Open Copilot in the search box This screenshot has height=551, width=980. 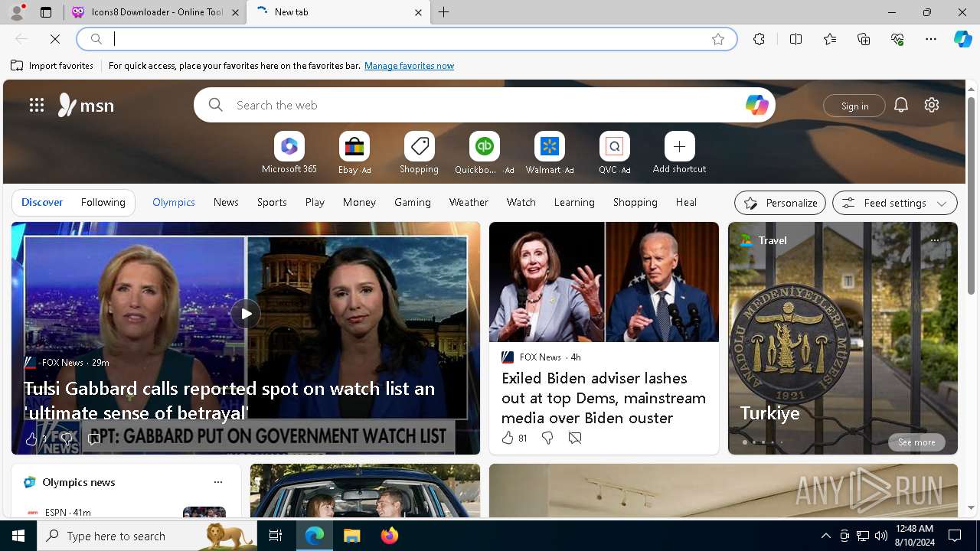[x=756, y=105]
